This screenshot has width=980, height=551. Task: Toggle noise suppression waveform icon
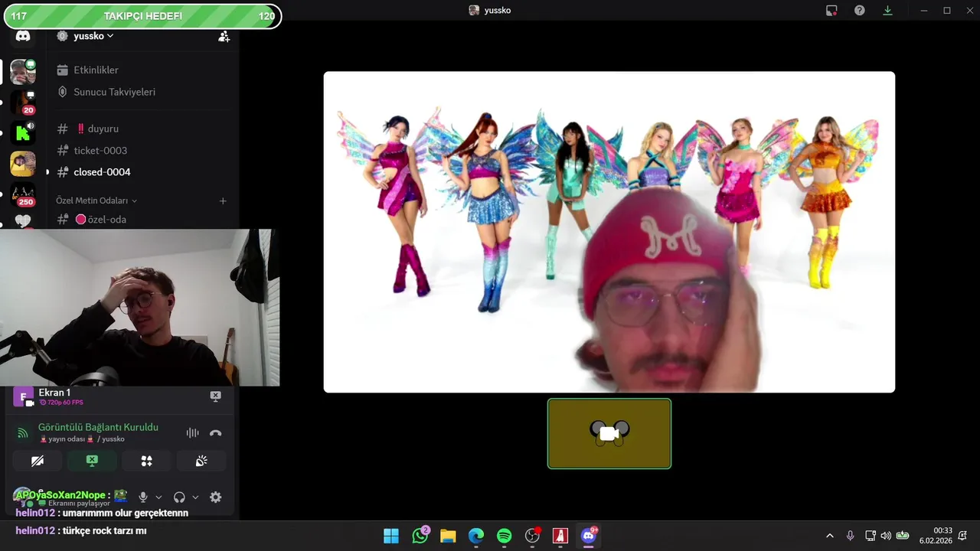point(192,432)
